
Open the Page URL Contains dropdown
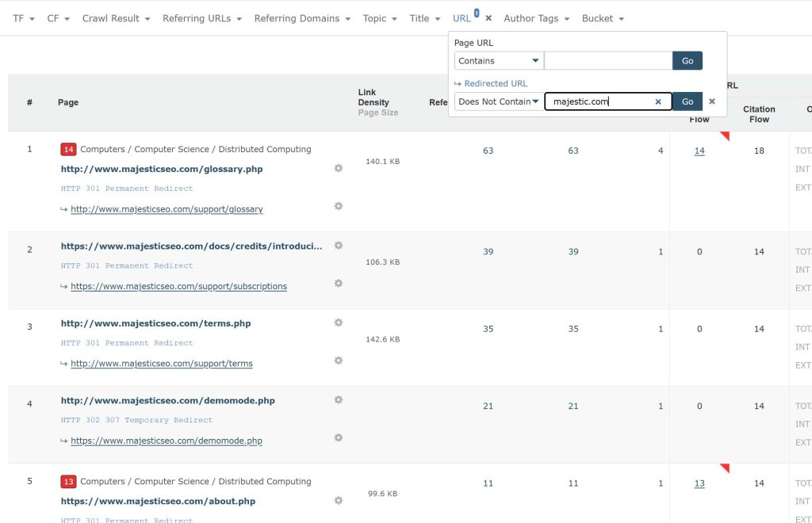(499, 60)
